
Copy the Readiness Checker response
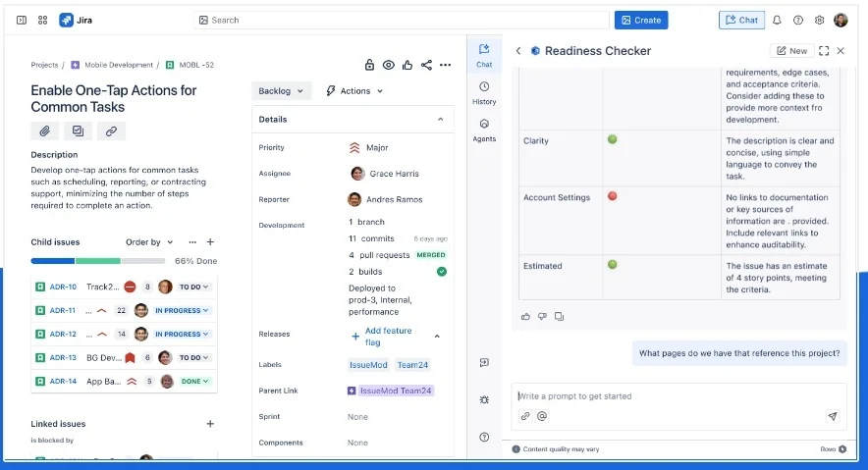559,316
